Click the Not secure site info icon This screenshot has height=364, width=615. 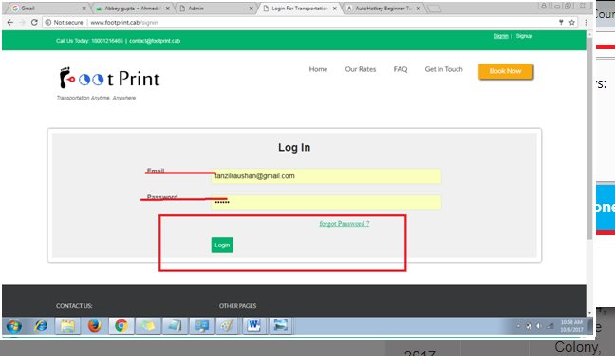(x=47, y=23)
